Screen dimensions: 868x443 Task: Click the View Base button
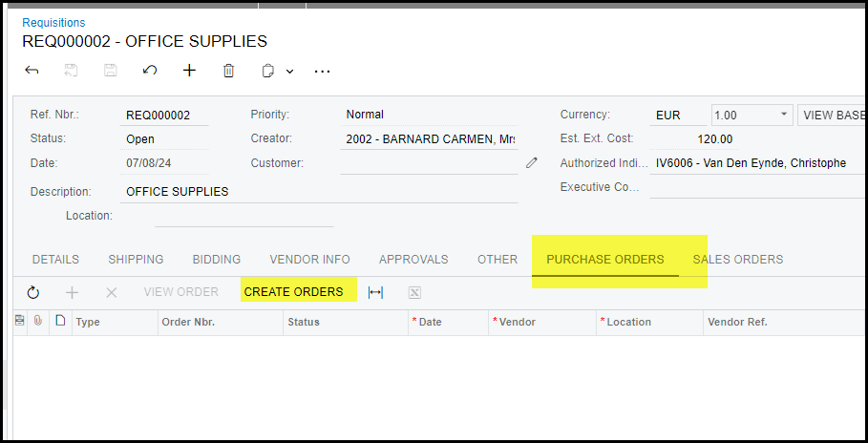[832, 115]
